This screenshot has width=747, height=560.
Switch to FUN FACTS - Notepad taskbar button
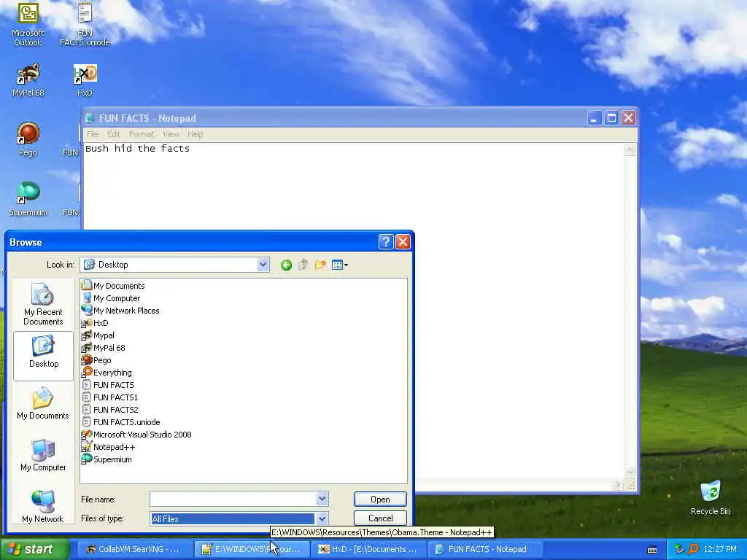click(x=485, y=549)
